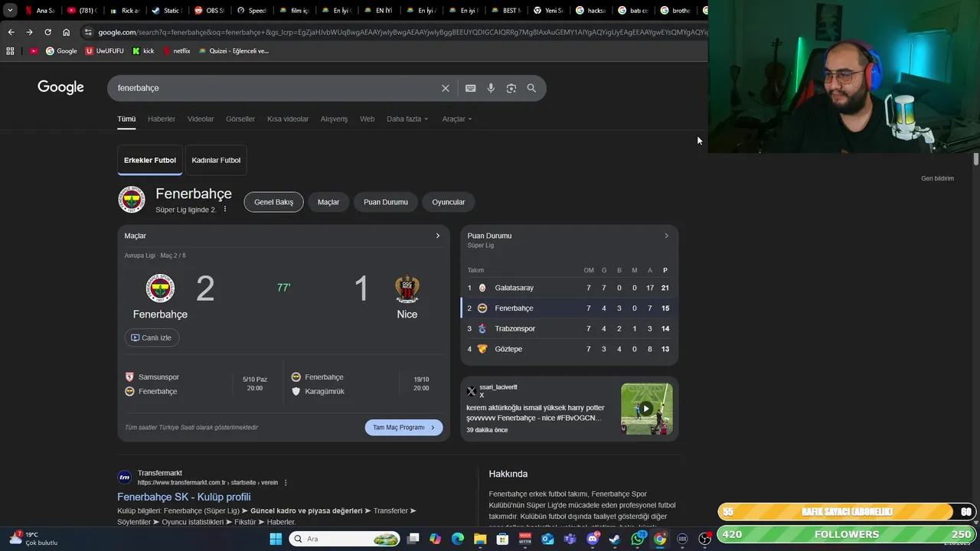Click in the fenerbahçe search input field
The height and width of the screenshot is (551, 980).
276,88
